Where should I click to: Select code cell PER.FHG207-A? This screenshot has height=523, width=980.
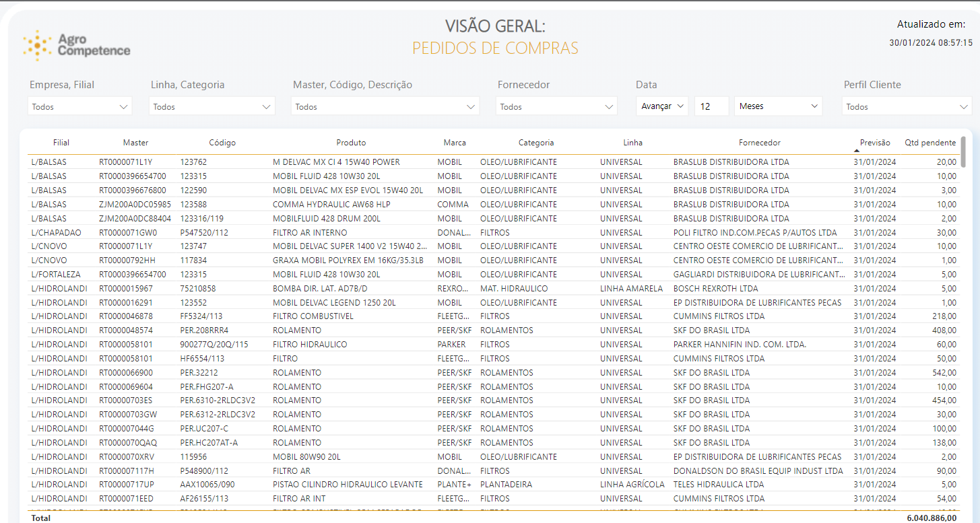click(x=207, y=387)
